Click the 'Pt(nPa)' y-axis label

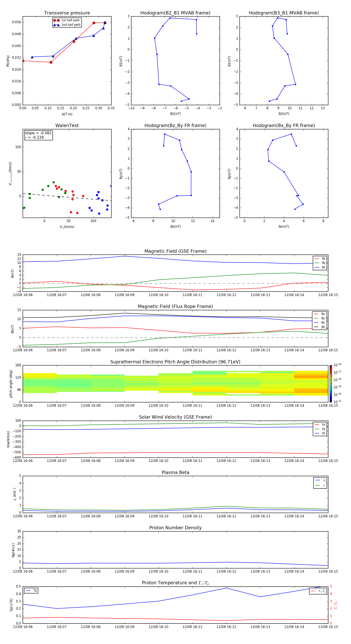point(8,61)
